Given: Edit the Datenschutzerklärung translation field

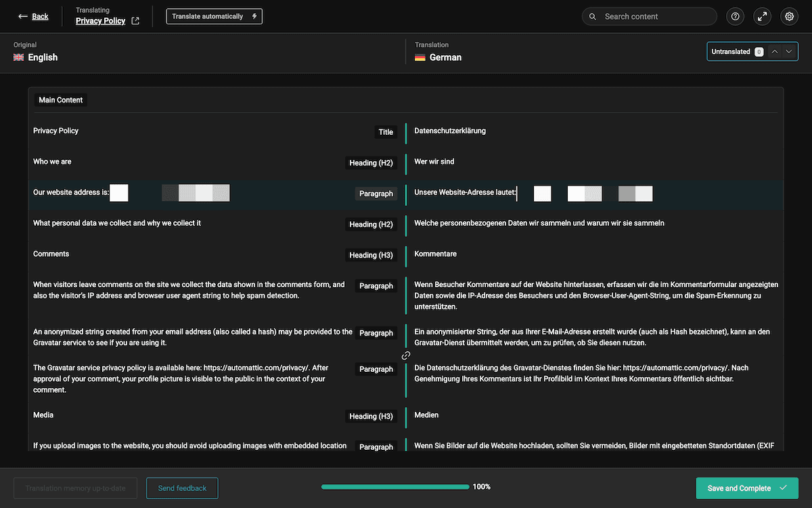Looking at the screenshot, I should click(450, 131).
